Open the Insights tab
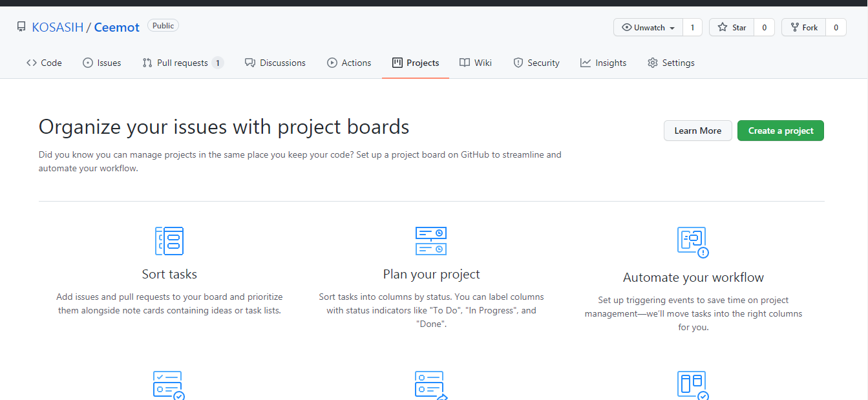The width and height of the screenshot is (868, 400). (x=604, y=63)
